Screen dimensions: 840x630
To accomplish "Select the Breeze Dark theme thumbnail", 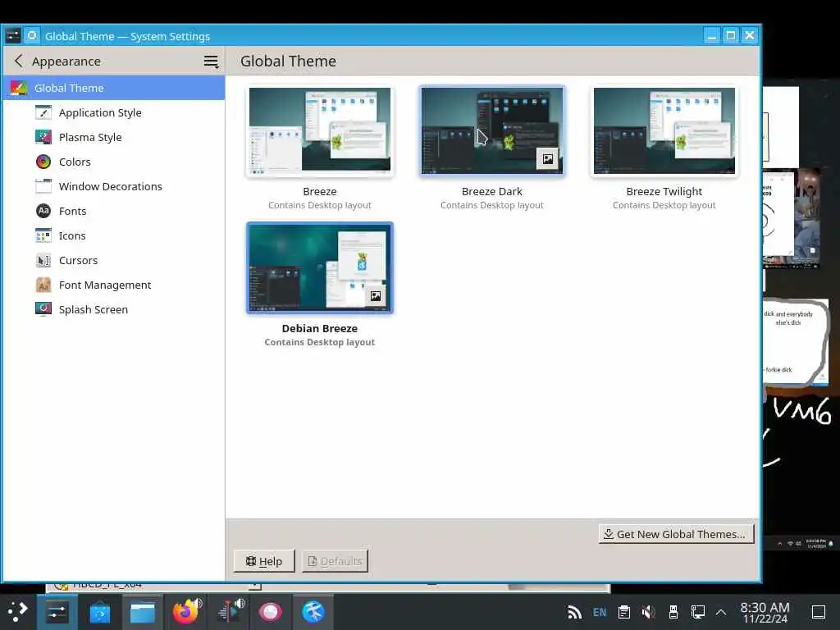I will pyautogui.click(x=492, y=130).
